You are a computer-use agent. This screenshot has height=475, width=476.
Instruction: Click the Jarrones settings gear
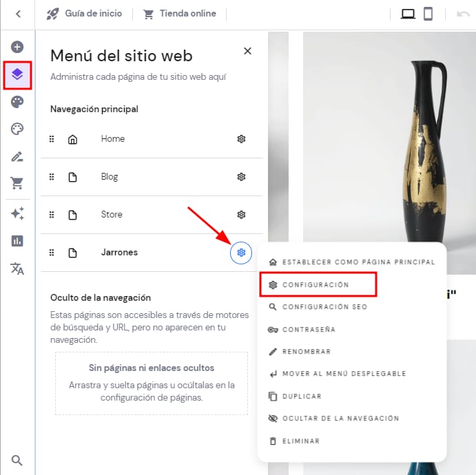[241, 253]
